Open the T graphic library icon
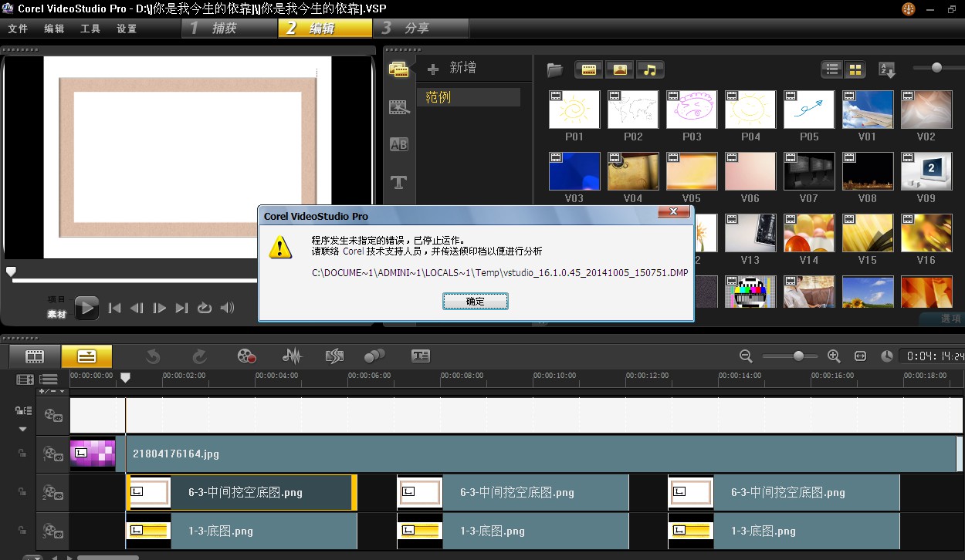965x560 pixels. point(398,182)
